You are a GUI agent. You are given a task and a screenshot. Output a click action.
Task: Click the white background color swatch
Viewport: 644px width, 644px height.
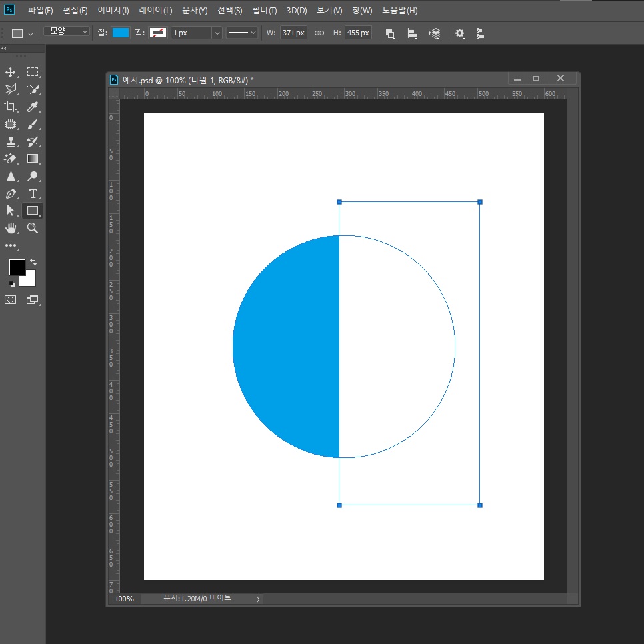pyautogui.click(x=30, y=280)
